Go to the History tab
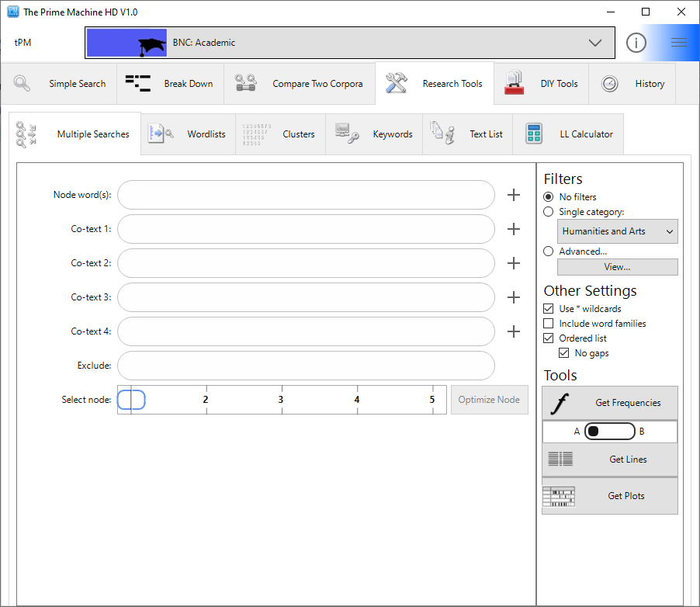This screenshot has width=700, height=607. (x=632, y=84)
